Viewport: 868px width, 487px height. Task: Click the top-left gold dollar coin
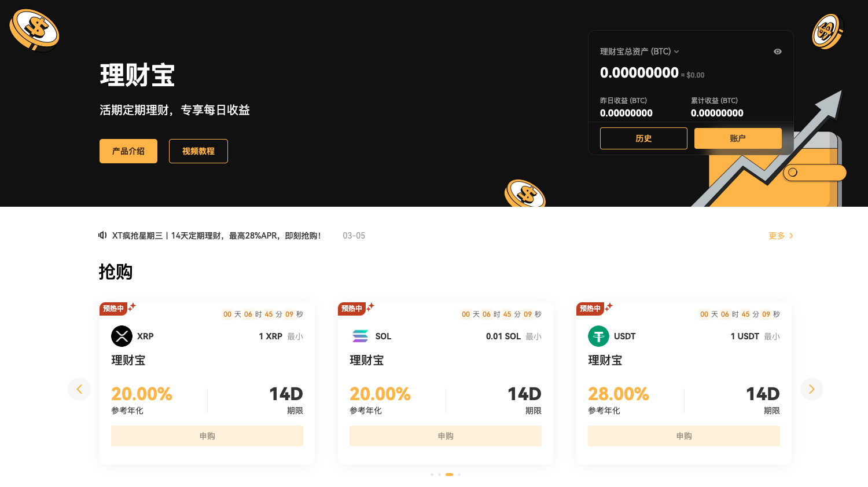coord(35,30)
